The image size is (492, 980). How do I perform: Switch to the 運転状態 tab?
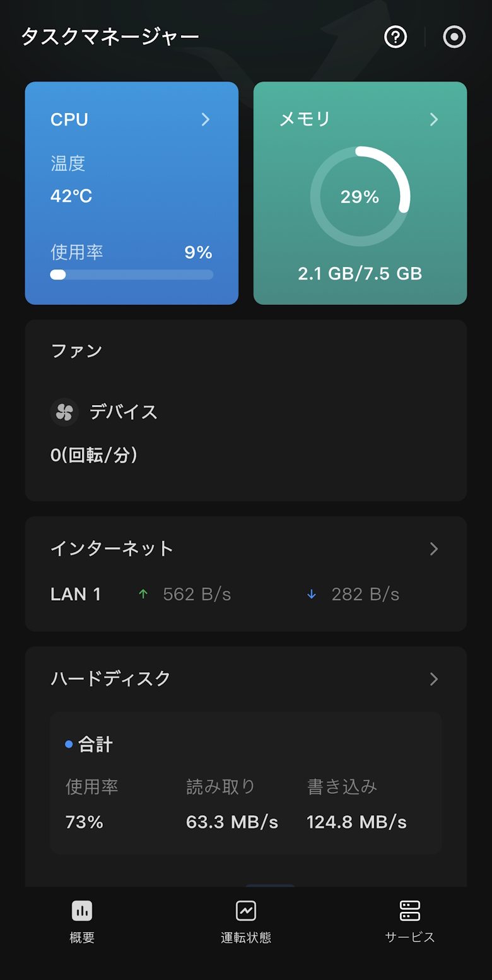pyautogui.click(x=246, y=937)
